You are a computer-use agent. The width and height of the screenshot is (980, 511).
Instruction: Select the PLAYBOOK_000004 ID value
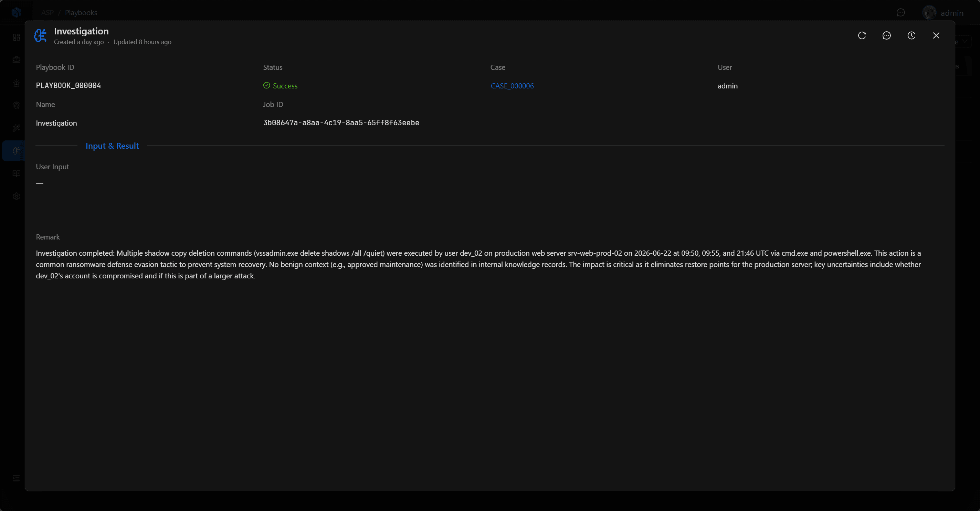(x=69, y=86)
